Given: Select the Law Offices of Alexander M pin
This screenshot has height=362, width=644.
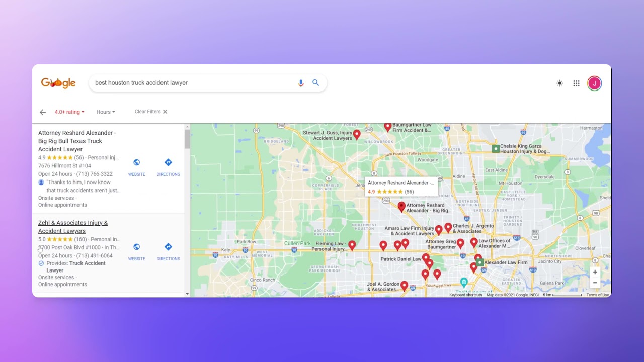Looking at the screenshot, I should coord(474,242).
